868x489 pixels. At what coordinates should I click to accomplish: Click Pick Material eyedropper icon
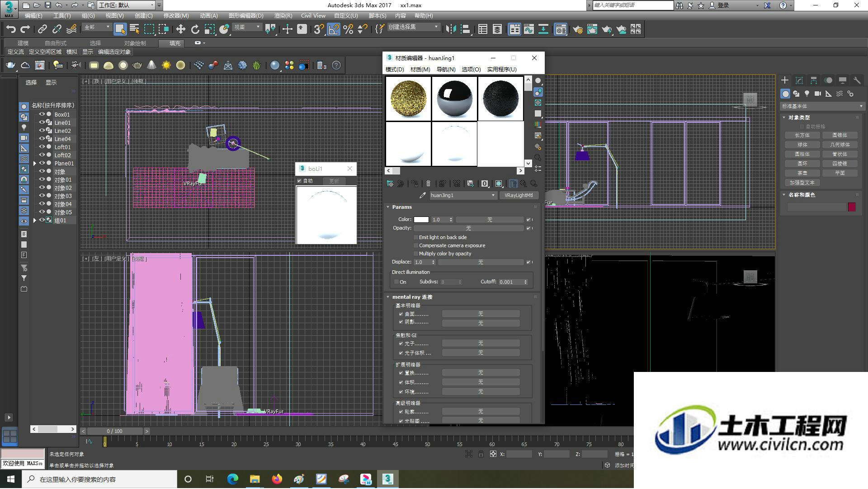point(423,195)
